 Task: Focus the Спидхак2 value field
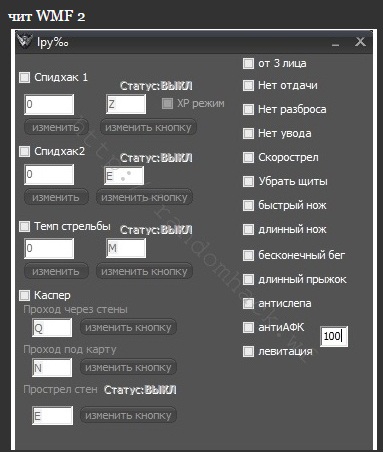[x=49, y=174]
